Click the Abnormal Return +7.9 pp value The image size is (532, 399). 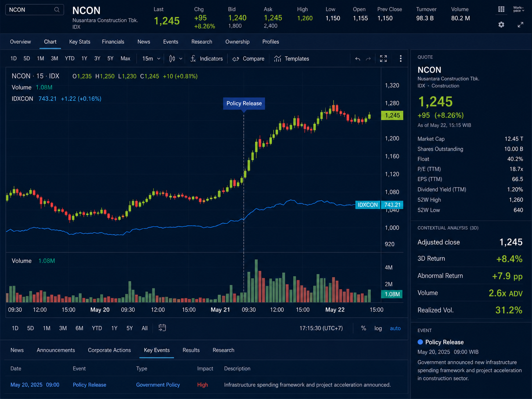(x=507, y=276)
